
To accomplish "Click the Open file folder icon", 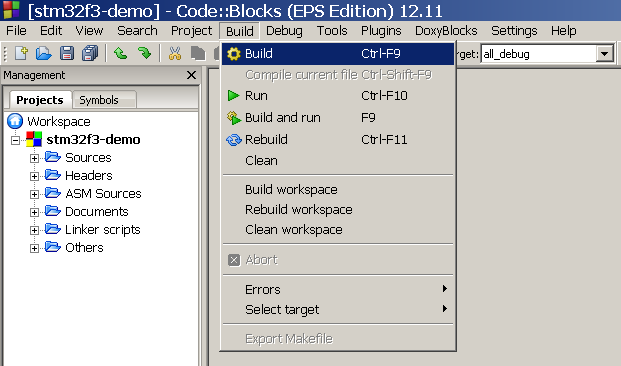I will pos(44,53).
